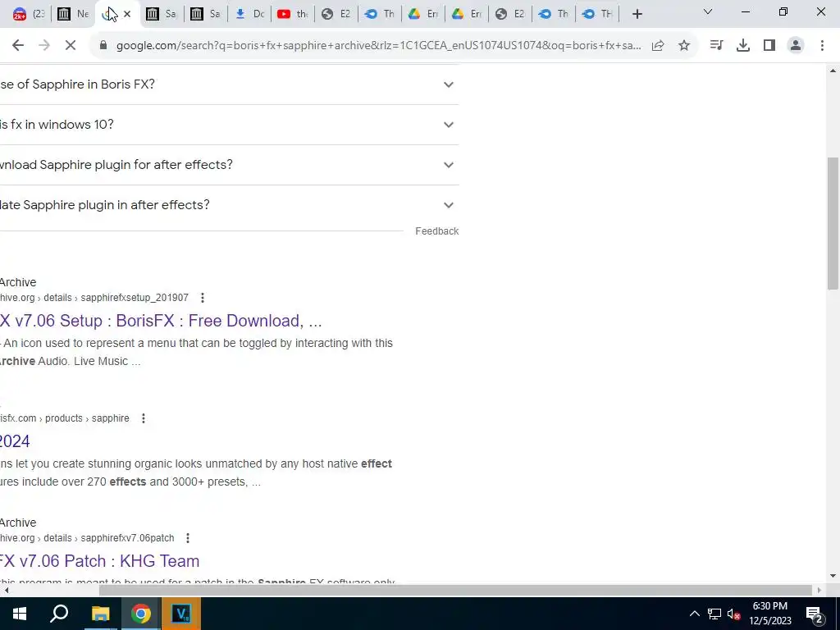Stop loading the current page
The width and height of the screenshot is (840, 630).
click(71, 46)
